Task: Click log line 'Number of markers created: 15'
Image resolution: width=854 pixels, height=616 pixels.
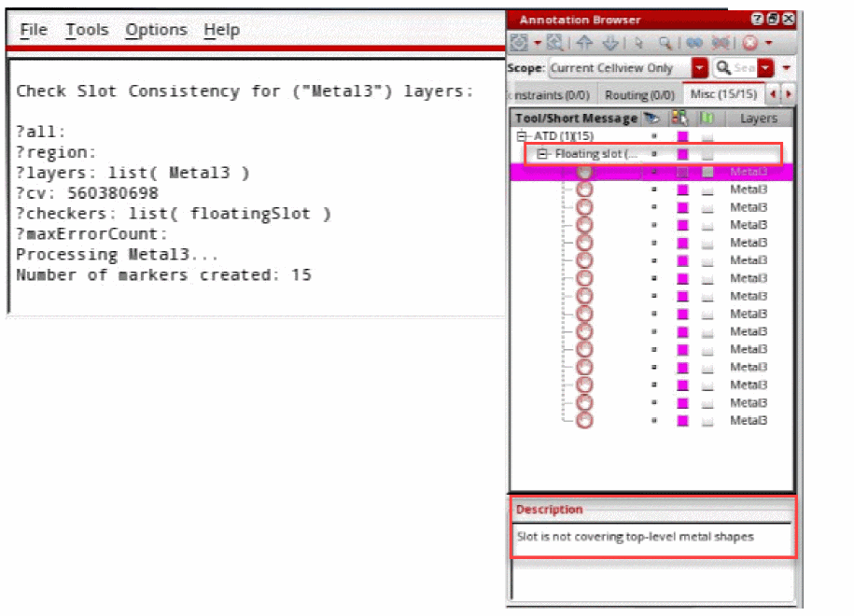Action: tap(163, 275)
